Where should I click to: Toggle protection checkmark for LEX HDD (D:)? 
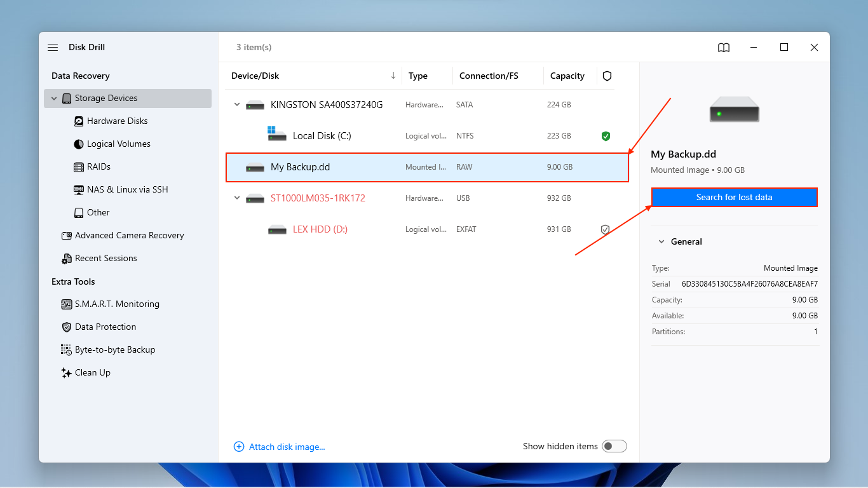[605, 229]
